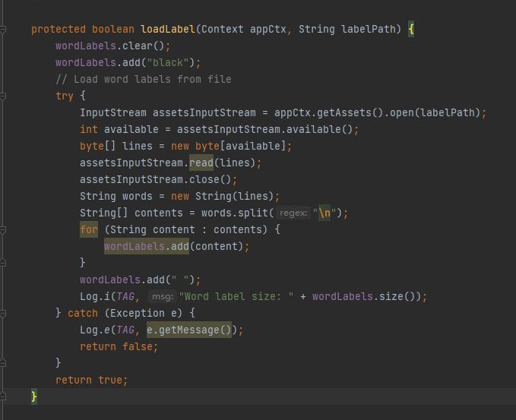Click the 'Exception' type in catch clause
The height and width of the screenshot is (420, 516).
tap(138, 313)
